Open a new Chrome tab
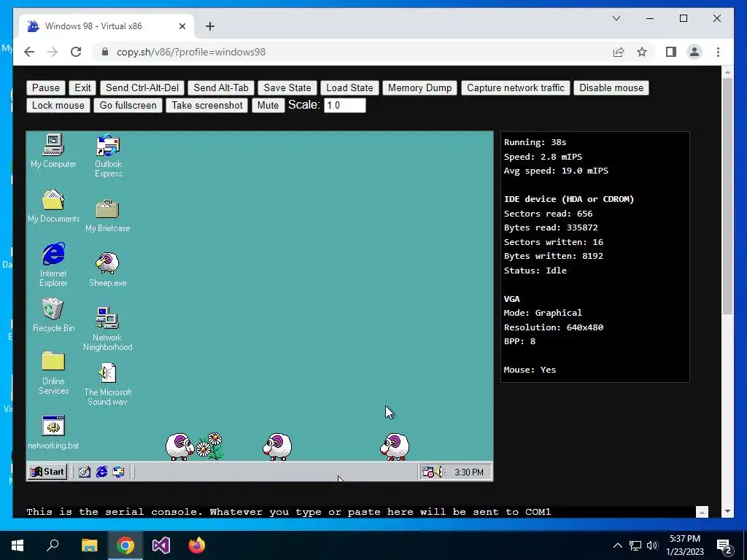747x560 pixels. pyautogui.click(x=210, y=26)
